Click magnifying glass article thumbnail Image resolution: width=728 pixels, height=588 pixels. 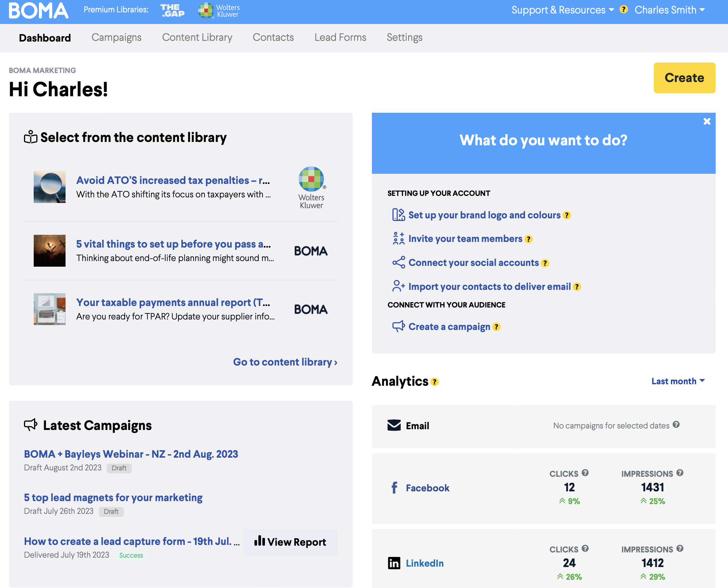pyautogui.click(x=49, y=187)
